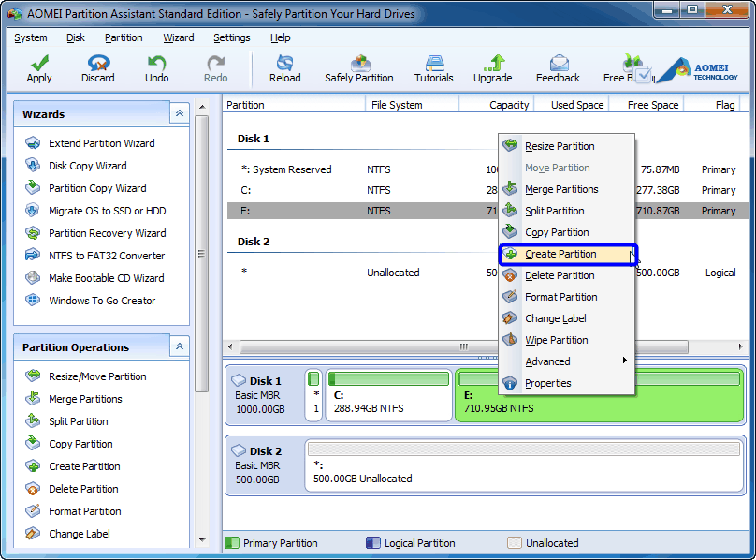Select Delete Partition in the context menu
This screenshot has width=756, height=560.
click(x=566, y=275)
